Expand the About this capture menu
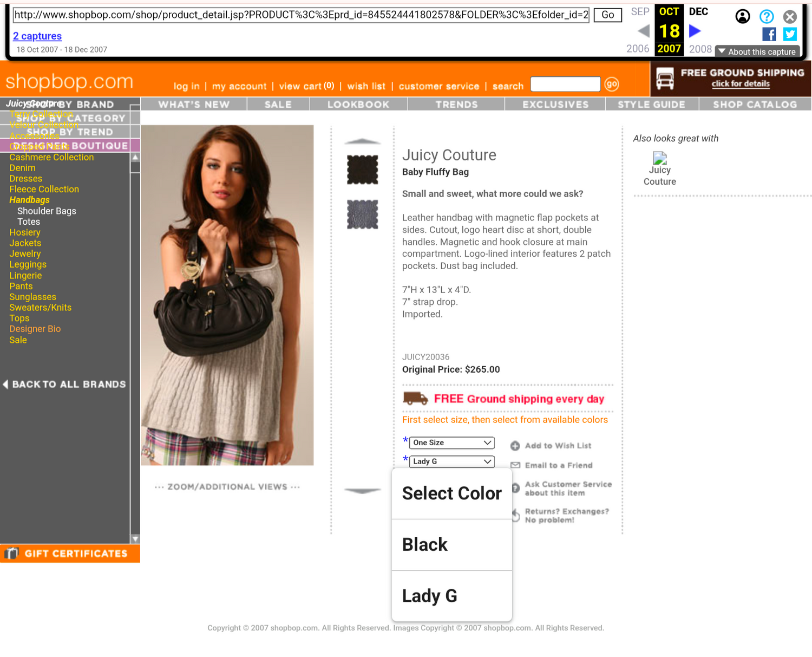This screenshot has width=812, height=657. tap(757, 51)
